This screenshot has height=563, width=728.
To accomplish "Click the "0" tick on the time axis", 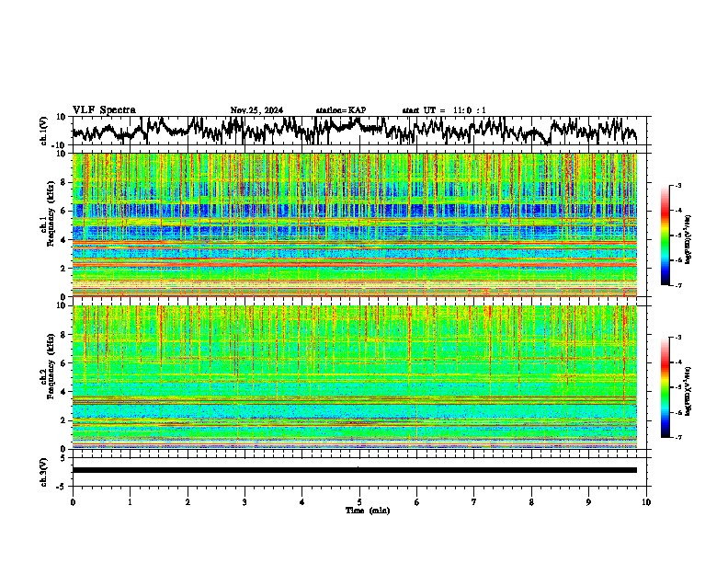I will (73, 502).
